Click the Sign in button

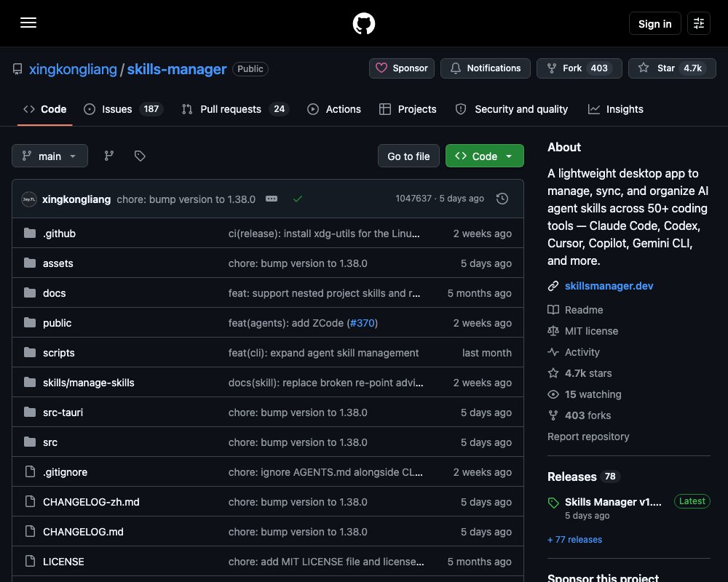[x=654, y=23]
